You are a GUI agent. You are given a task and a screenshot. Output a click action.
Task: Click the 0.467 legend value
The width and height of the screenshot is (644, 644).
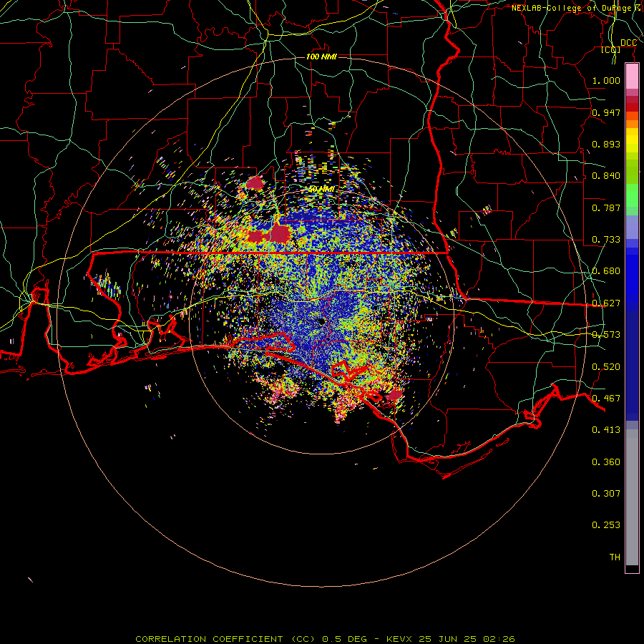pos(606,399)
